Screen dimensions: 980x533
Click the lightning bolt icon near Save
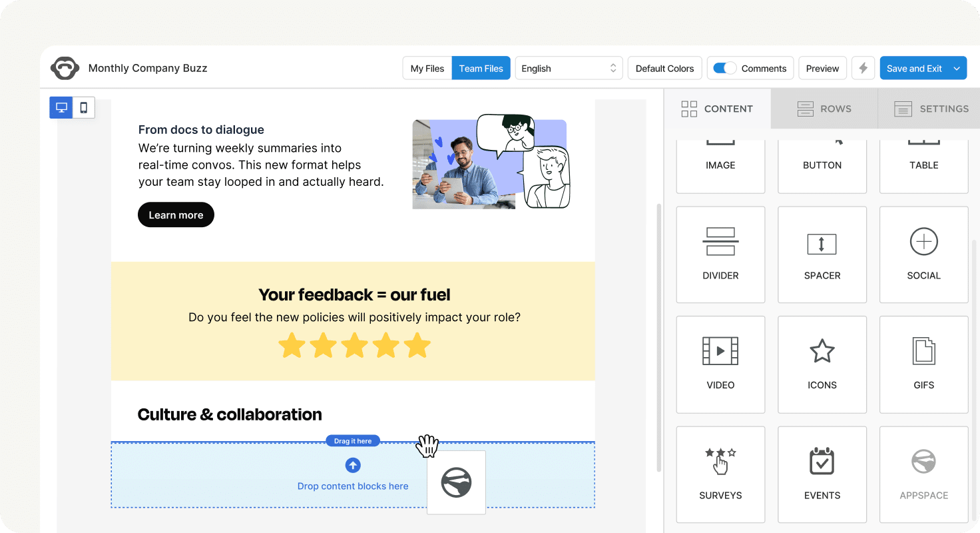863,68
